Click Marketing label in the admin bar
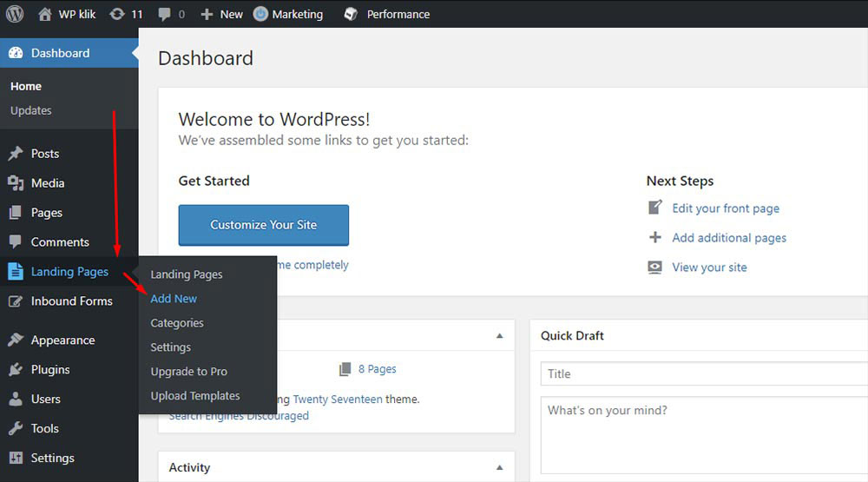 (x=297, y=15)
